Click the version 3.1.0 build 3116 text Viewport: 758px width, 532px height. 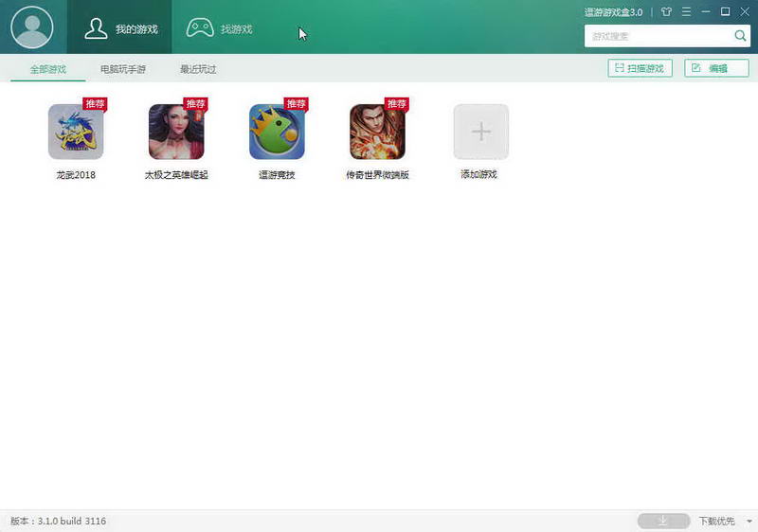pyautogui.click(x=58, y=521)
